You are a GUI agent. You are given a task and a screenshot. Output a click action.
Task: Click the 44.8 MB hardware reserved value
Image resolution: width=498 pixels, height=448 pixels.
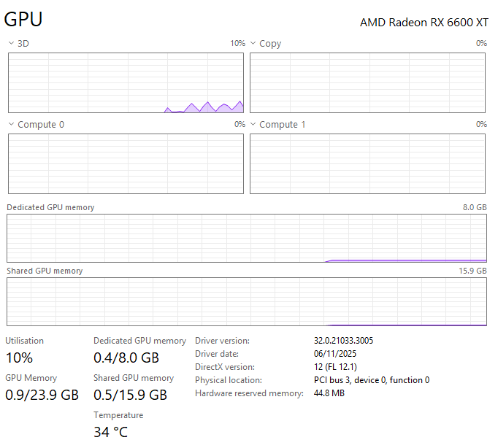pyautogui.click(x=329, y=393)
